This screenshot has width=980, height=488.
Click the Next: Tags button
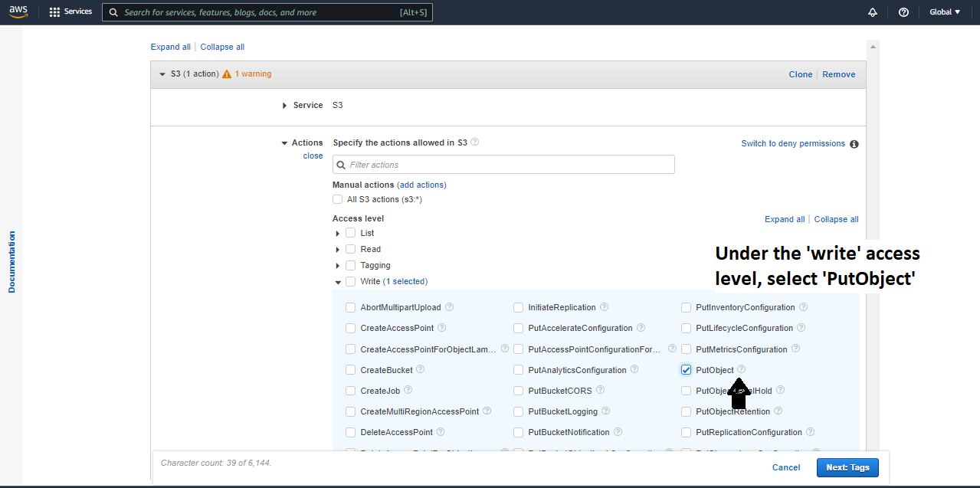847,467
